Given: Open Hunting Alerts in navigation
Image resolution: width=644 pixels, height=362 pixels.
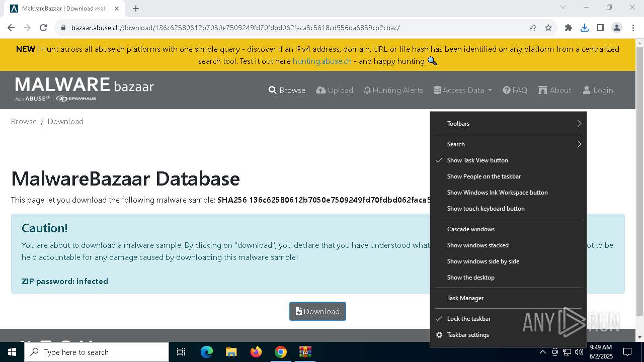Looking at the screenshot, I should pos(393,90).
